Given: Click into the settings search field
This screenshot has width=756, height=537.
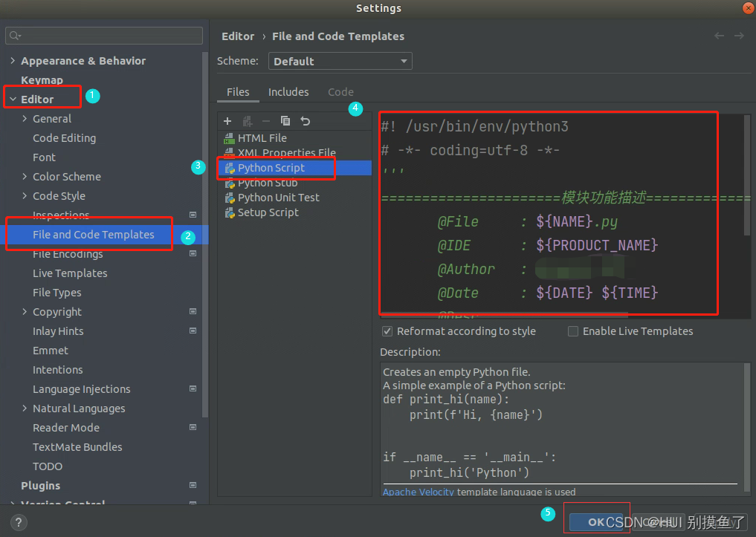Looking at the screenshot, I should pos(103,36).
